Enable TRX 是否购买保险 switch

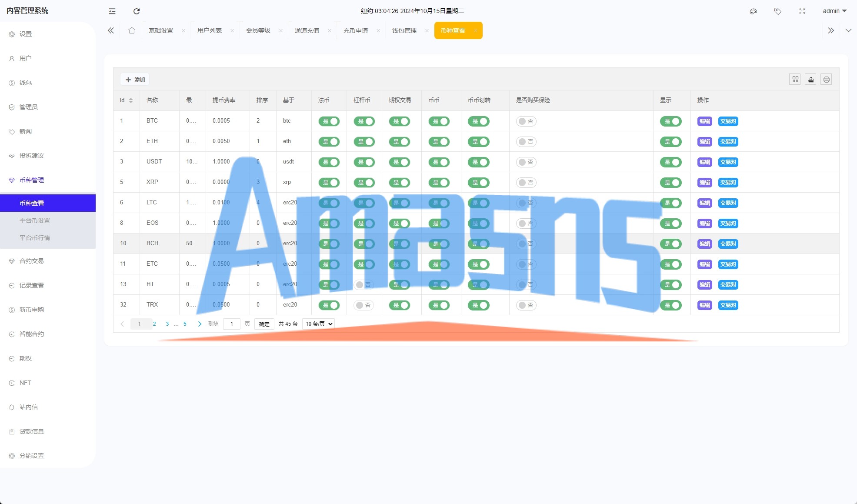526,305
